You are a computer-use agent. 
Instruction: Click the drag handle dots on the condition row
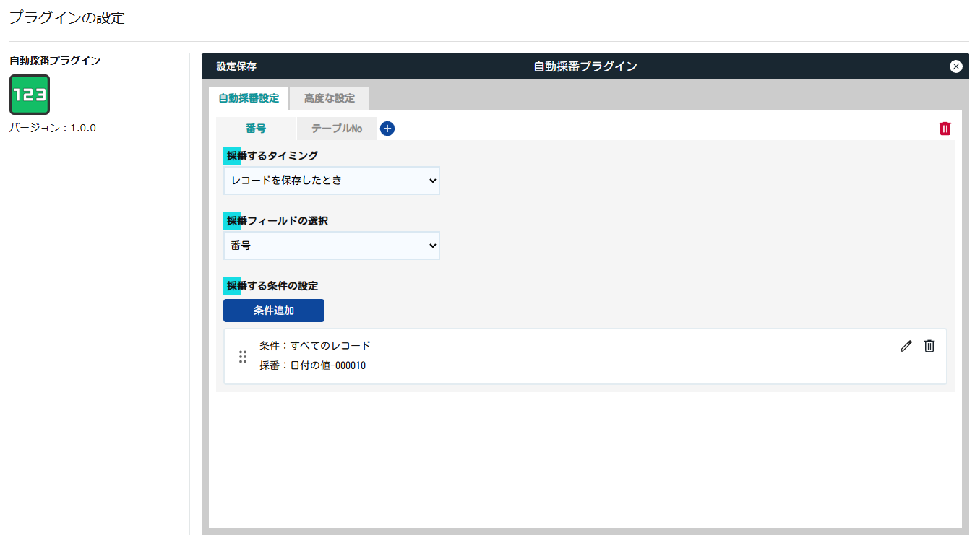[x=243, y=355]
